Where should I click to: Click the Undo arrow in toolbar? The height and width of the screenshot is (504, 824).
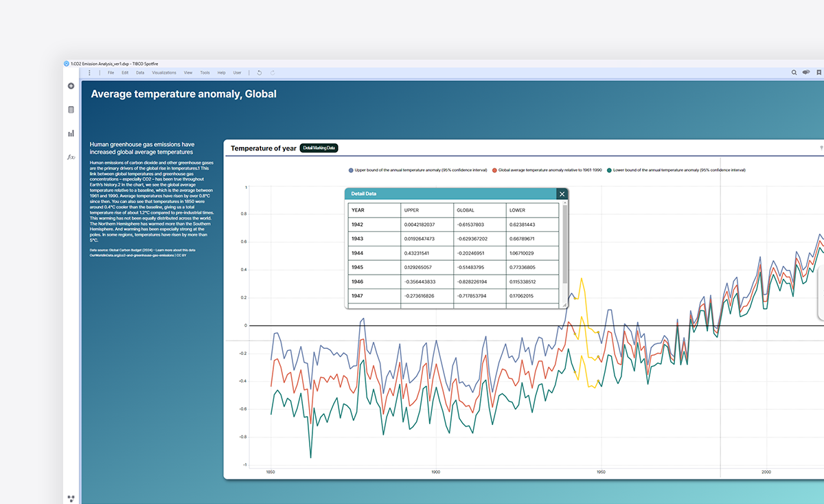click(x=259, y=73)
